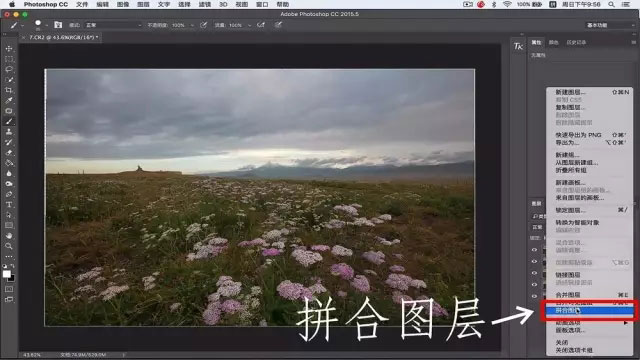640x360 pixels.
Task: Select the Pen tool
Action: click(x=9, y=194)
